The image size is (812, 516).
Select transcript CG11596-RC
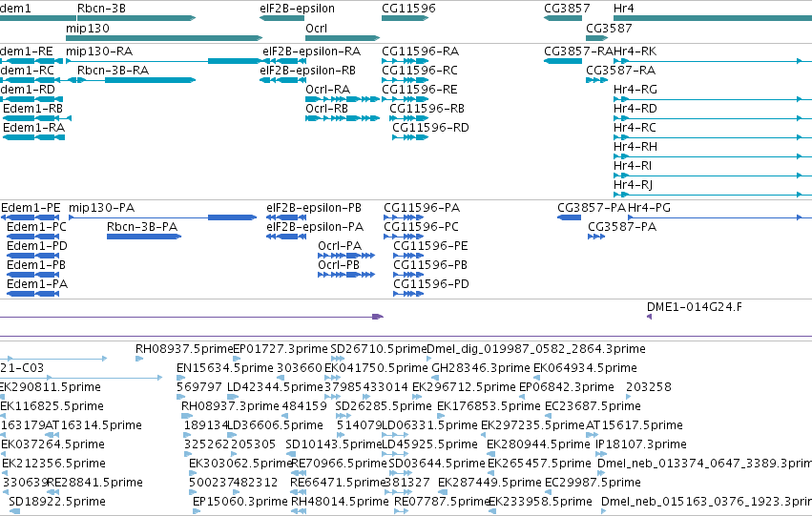(x=420, y=71)
